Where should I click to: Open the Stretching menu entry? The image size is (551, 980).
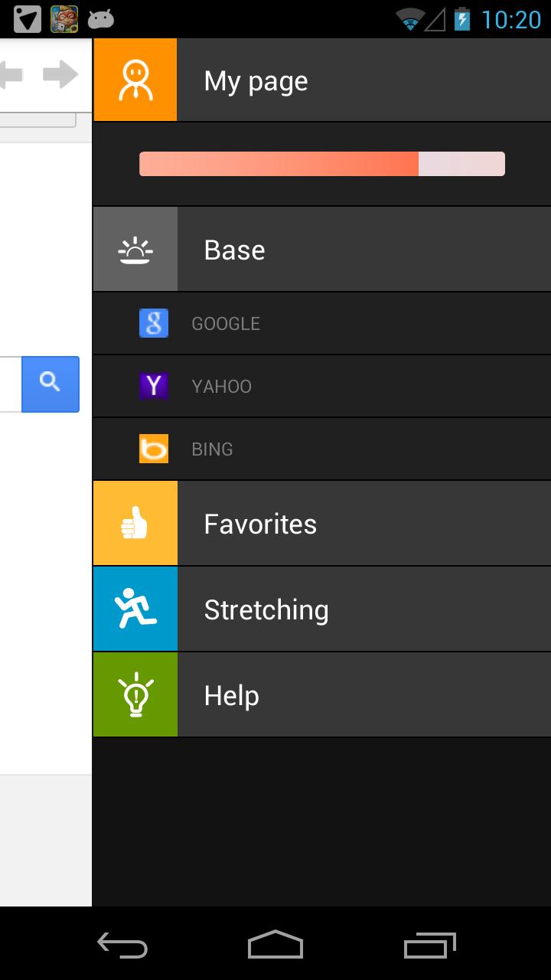(322, 609)
